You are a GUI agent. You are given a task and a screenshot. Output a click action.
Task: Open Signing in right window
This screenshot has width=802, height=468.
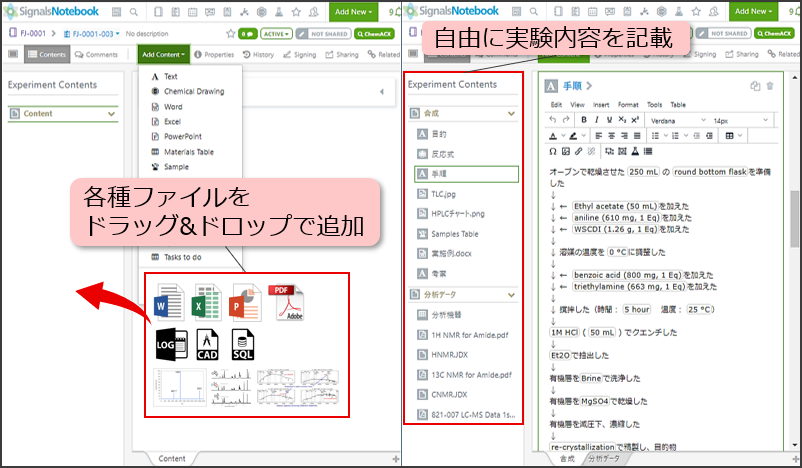pyautogui.click(x=700, y=54)
